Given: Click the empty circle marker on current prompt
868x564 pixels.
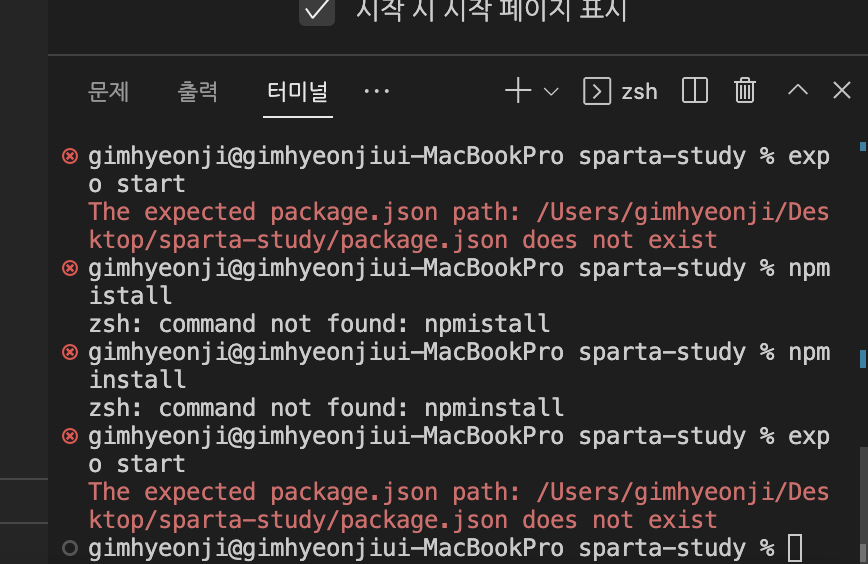Looking at the screenshot, I should click(70, 548).
